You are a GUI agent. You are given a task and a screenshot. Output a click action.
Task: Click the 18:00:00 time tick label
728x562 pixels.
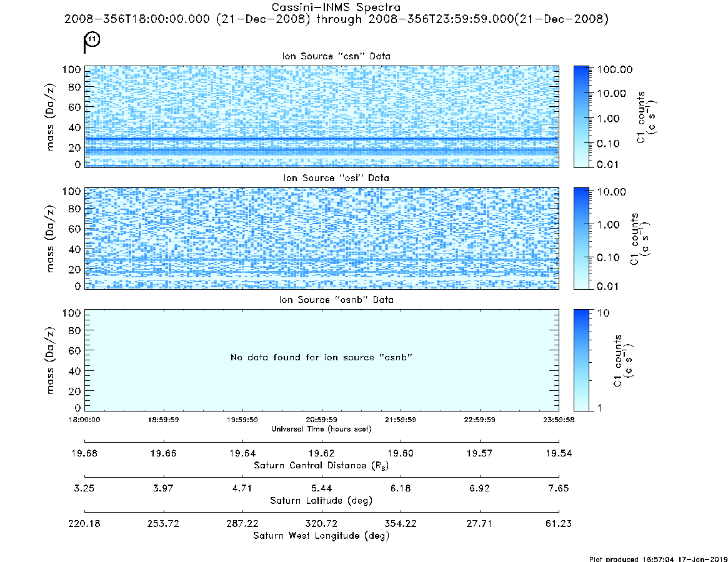pyautogui.click(x=84, y=420)
